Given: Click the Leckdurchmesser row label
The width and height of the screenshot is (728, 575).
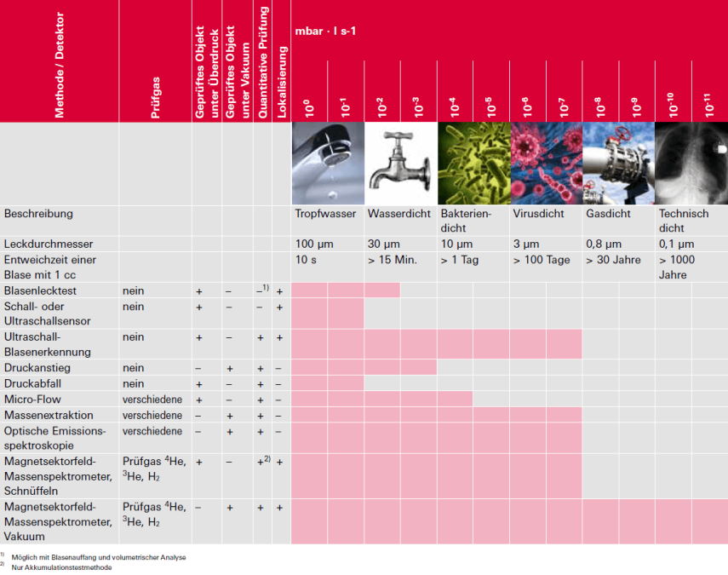Looking at the screenshot, I should 49,244.
